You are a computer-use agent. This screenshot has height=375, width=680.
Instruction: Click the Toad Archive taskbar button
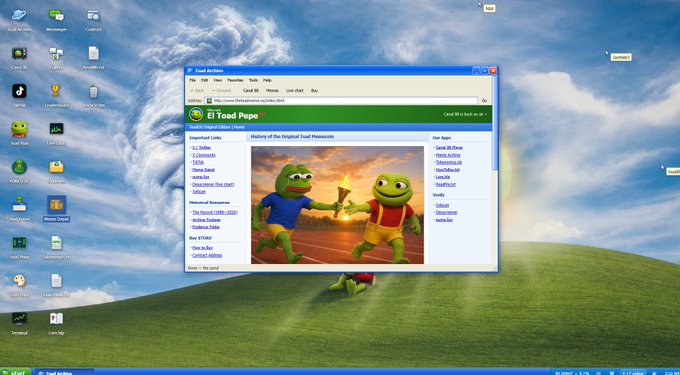(x=64, y=372)
